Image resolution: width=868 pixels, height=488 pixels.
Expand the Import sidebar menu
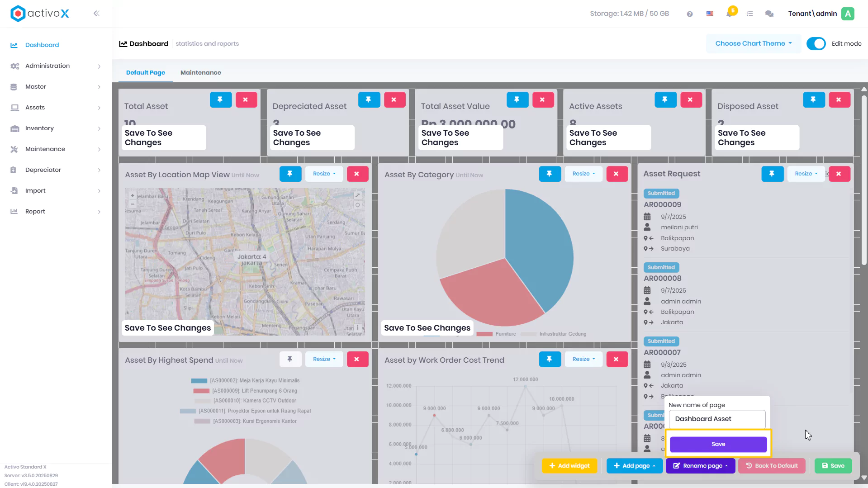(56, 191)
